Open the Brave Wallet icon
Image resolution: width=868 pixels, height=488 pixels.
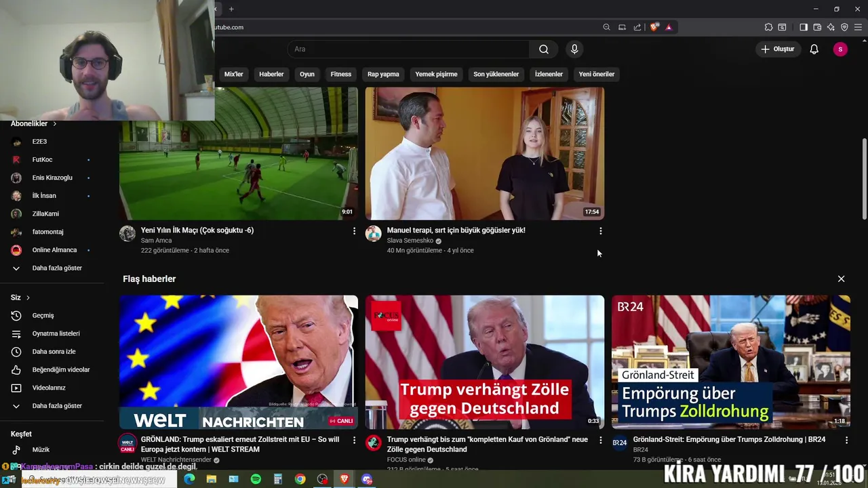pyautogui.click(x=817, y=27)
